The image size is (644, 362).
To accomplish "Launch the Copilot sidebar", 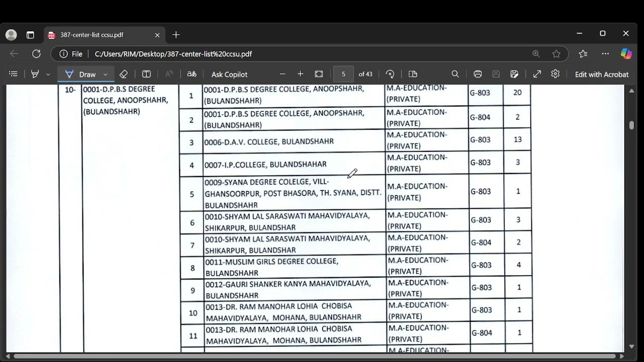I will click(626, 54).
